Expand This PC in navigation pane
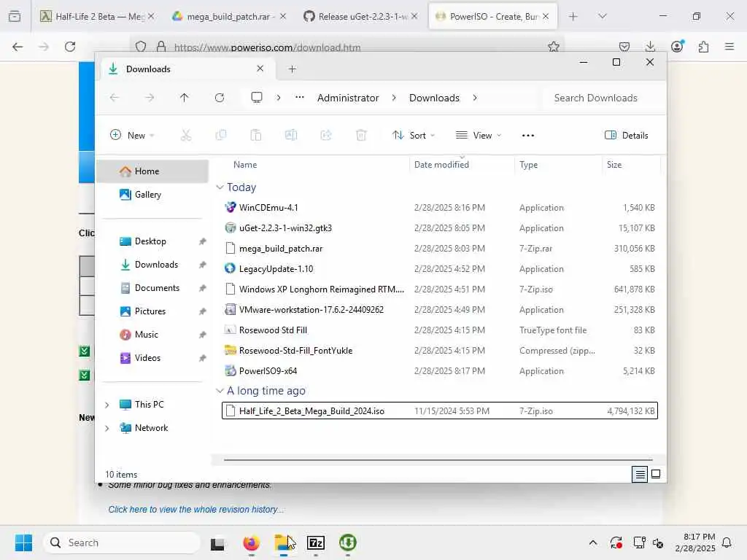Screen dimensions: 747x560 [107, 405]
